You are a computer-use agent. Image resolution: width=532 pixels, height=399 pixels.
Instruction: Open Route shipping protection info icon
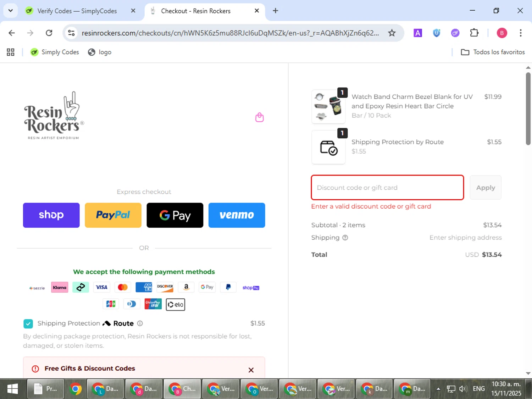140,323
